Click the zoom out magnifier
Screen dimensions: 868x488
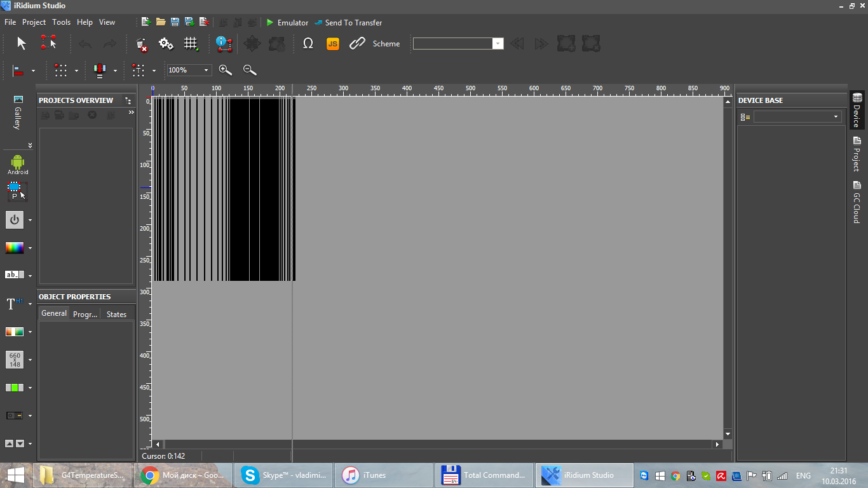tap(250, 70)
